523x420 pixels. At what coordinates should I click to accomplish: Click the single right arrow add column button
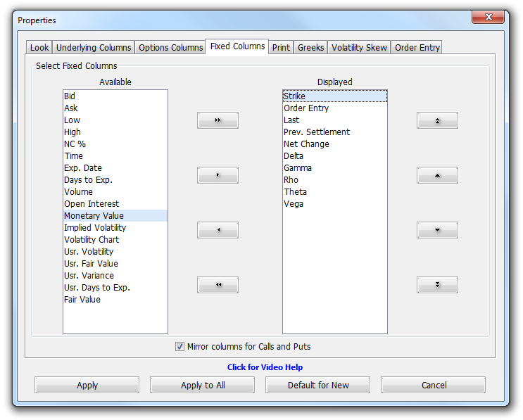(218, 175)
